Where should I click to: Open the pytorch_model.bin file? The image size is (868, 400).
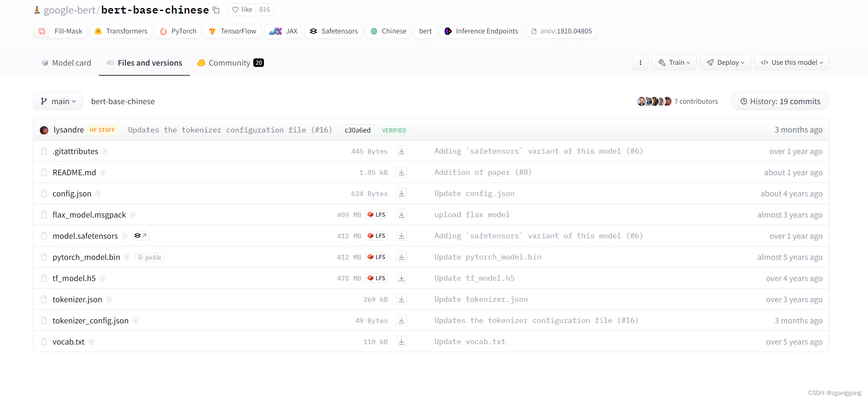point(86,257)
